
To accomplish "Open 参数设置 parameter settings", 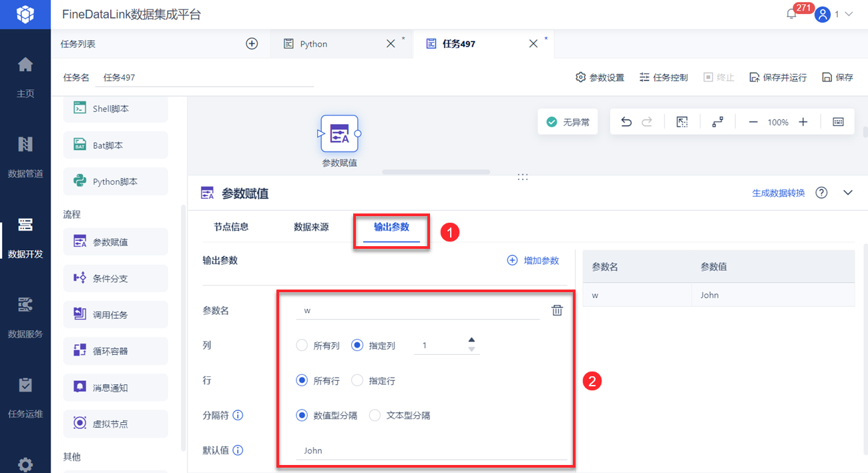I will click(x=600, y=77).
